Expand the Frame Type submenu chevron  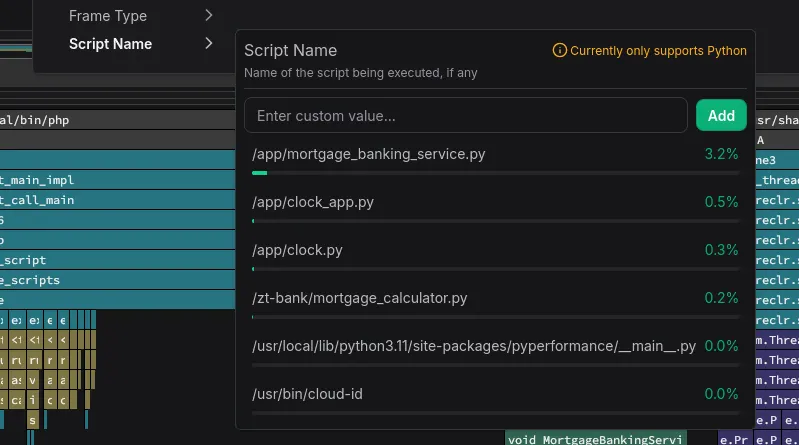[208, 16]
